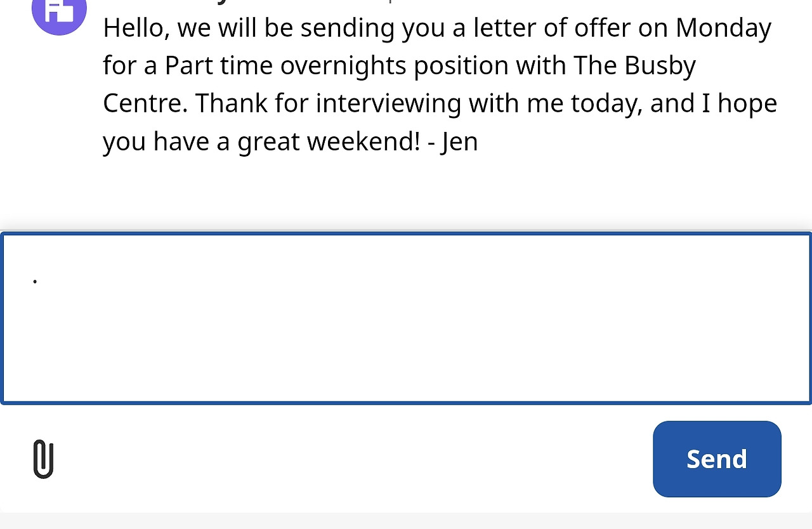Image resolution: width=812 pixels, height=529 pixels.
Task: Click "The Busby" text in the message
Action: tap(634, 66)
